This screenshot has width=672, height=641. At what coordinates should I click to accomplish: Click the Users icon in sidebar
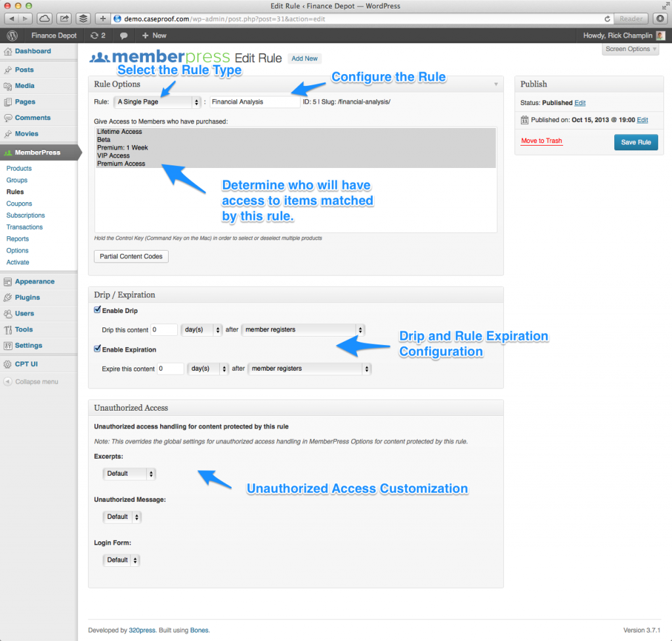point(8,314)
